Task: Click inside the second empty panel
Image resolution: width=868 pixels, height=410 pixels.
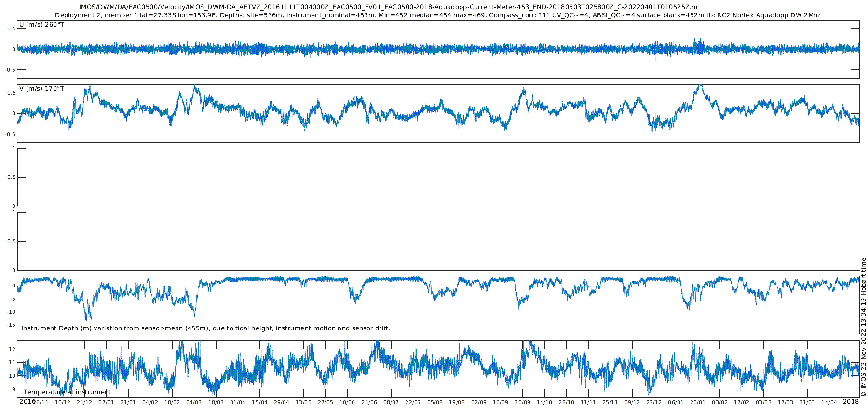Action: point(438,241)
